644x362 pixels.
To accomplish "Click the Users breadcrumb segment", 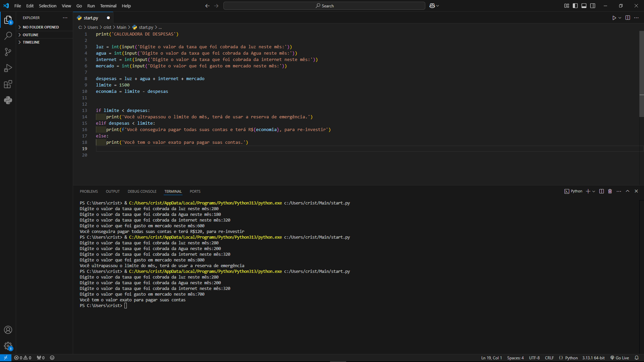I will tap(93, 27).
